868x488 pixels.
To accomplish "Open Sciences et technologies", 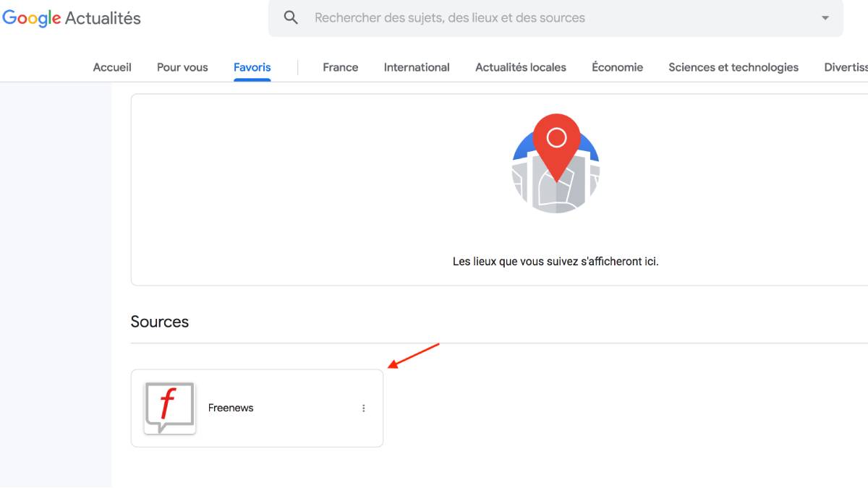I will 733,67.
